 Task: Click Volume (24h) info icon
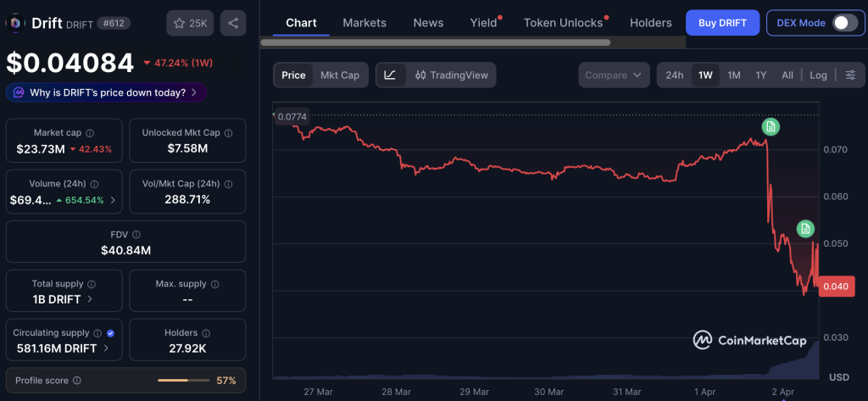pyautogui.click(x=95, y=184)
